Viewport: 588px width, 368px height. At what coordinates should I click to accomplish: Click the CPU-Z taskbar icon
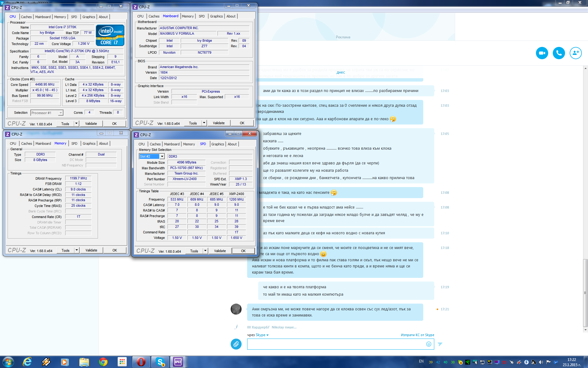click(178, 362)
